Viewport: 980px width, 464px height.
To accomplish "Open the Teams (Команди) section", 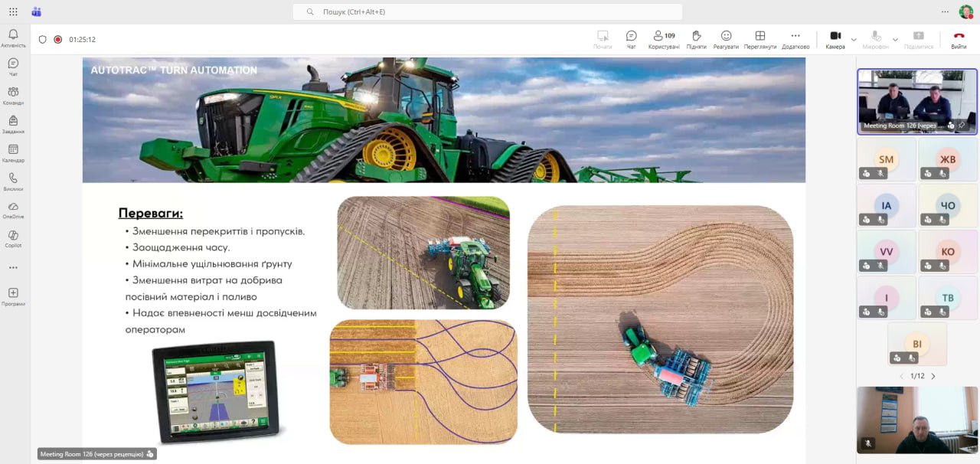I will 13,96.
